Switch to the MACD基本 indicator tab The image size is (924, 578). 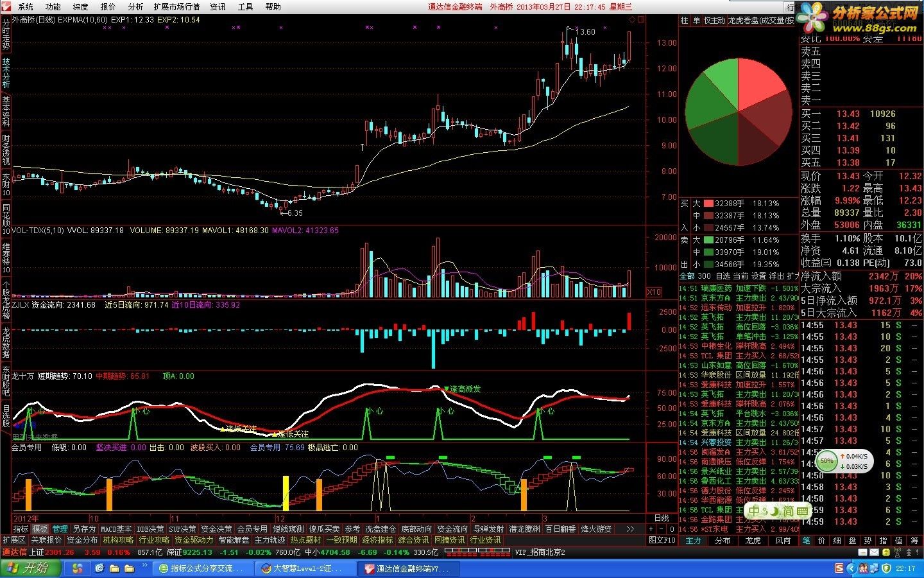[x=116, y=529]
